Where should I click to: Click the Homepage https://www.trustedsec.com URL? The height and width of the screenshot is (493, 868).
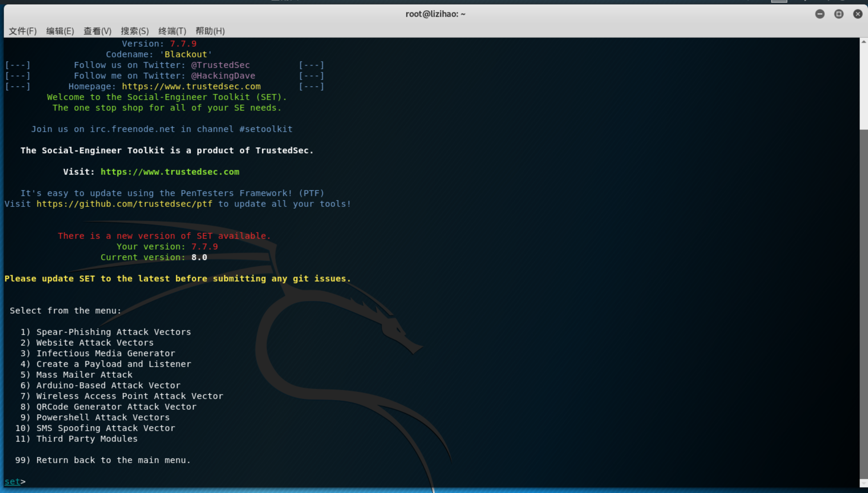tap(191, 86)
